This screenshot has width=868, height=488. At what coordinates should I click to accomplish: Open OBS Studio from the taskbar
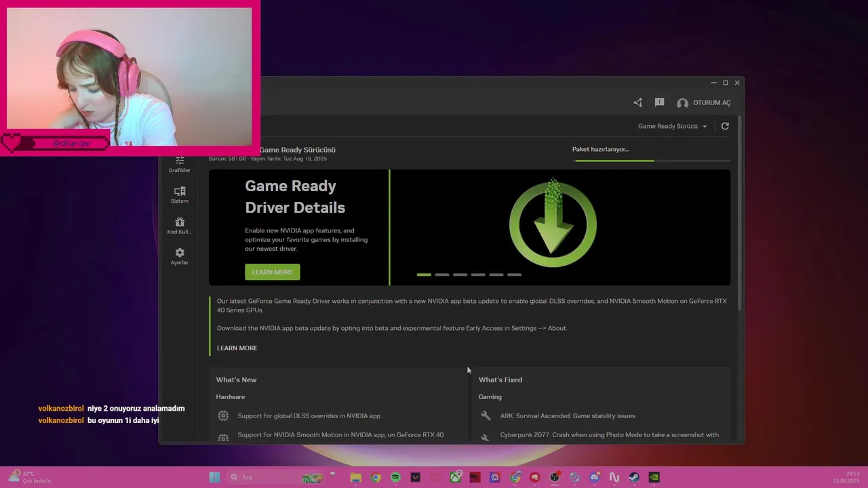pyautogui.click(x=555, y=477)
